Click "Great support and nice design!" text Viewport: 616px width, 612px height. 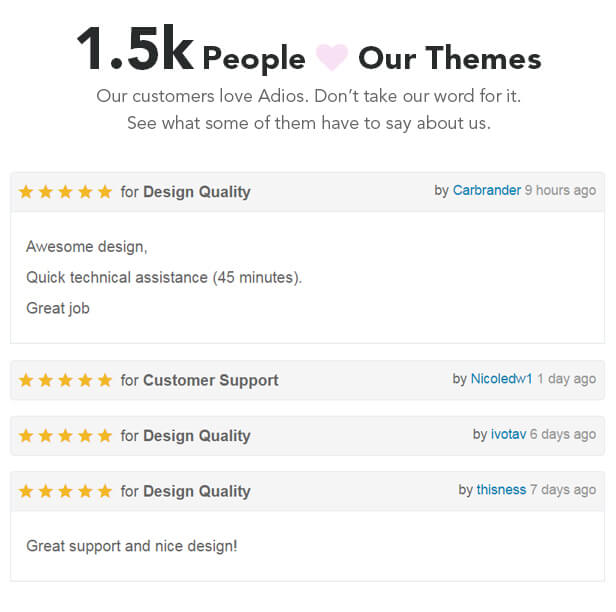132,546
